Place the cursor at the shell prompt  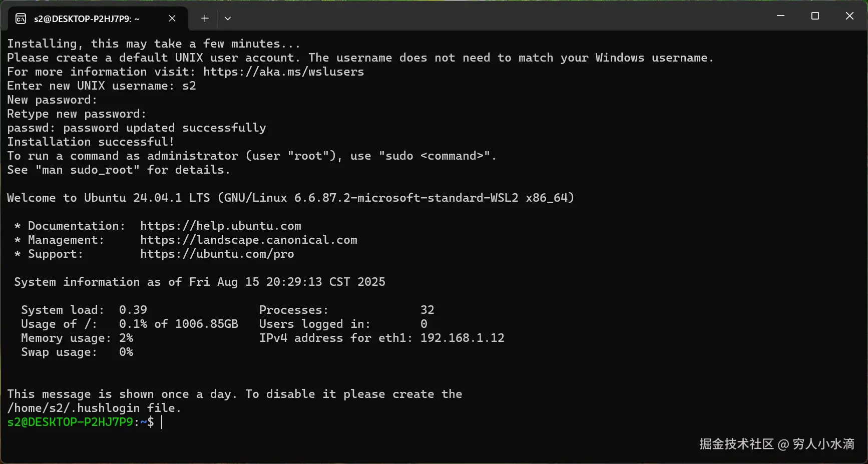pos(161,422)
